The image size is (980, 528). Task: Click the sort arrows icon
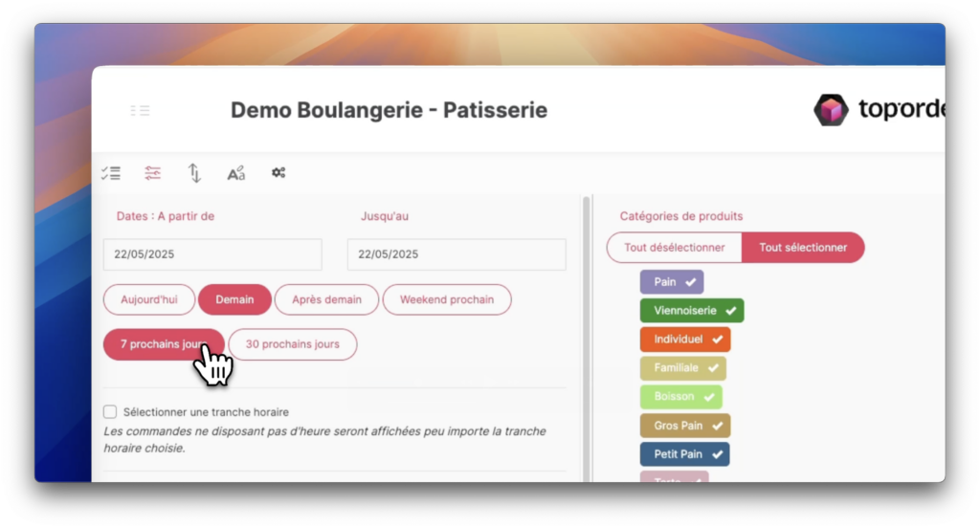(194, 173)
